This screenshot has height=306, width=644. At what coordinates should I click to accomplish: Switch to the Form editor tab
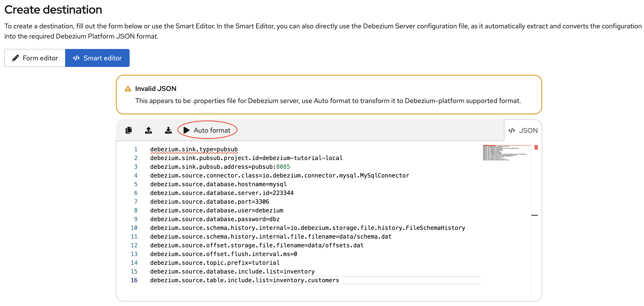point(35,58)
